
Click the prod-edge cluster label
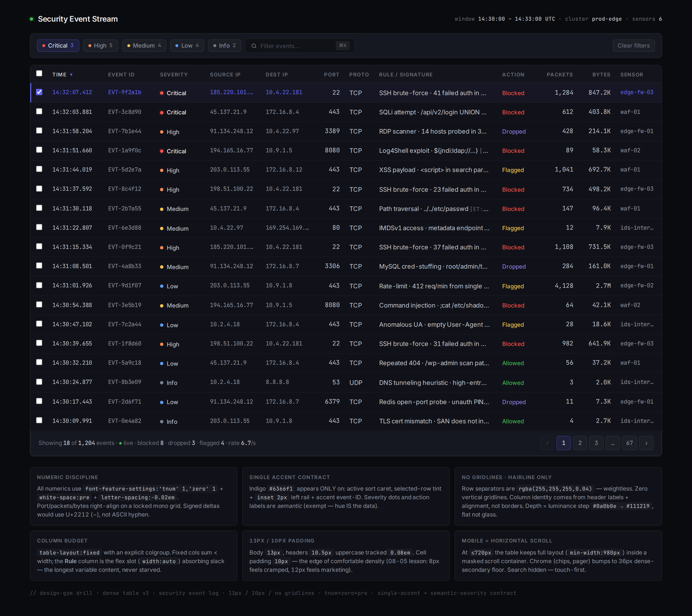tap(607, 19)
